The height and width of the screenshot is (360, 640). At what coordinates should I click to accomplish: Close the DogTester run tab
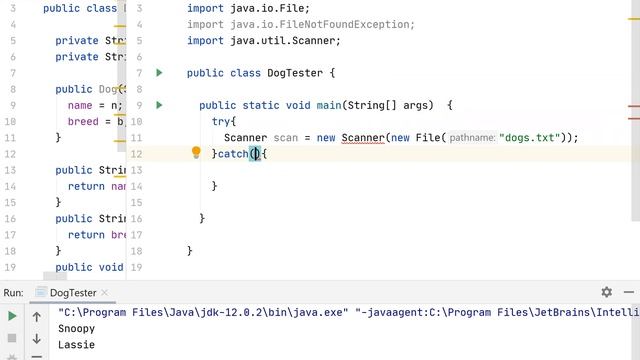point(104,292)
